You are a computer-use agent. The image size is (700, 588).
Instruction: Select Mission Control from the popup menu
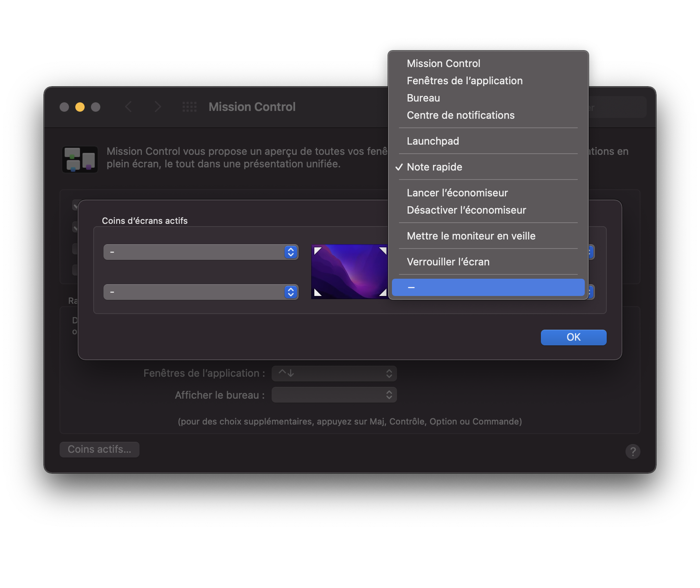pos(488,64)
